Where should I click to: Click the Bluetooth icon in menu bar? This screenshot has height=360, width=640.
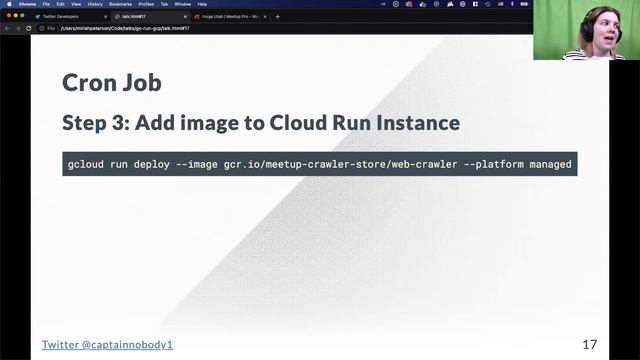click(512, 4)
